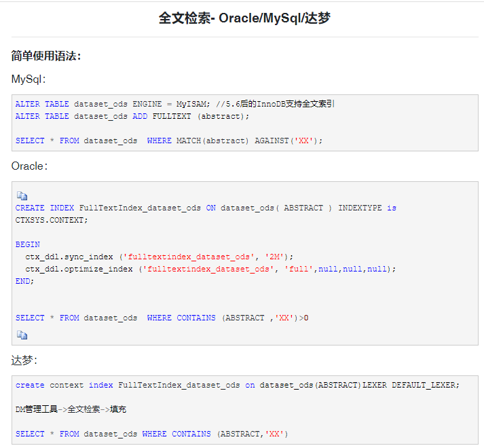Click the 'Oracle:' label

coord(29,166)
